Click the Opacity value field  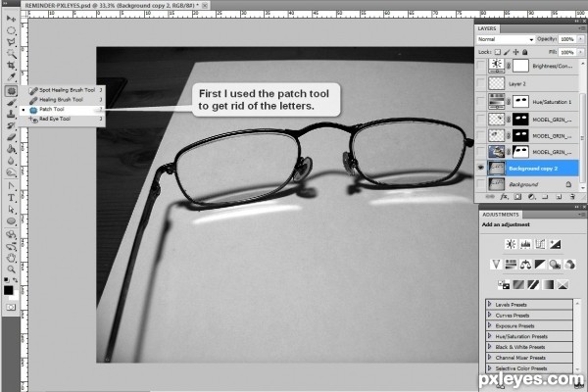point(567,39)
